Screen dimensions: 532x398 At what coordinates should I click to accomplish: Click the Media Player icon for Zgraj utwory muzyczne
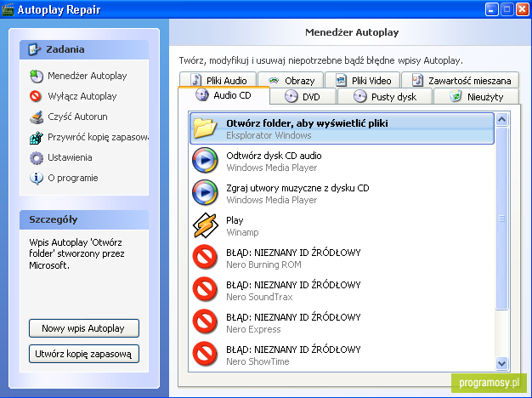click(x=205, y=192)
